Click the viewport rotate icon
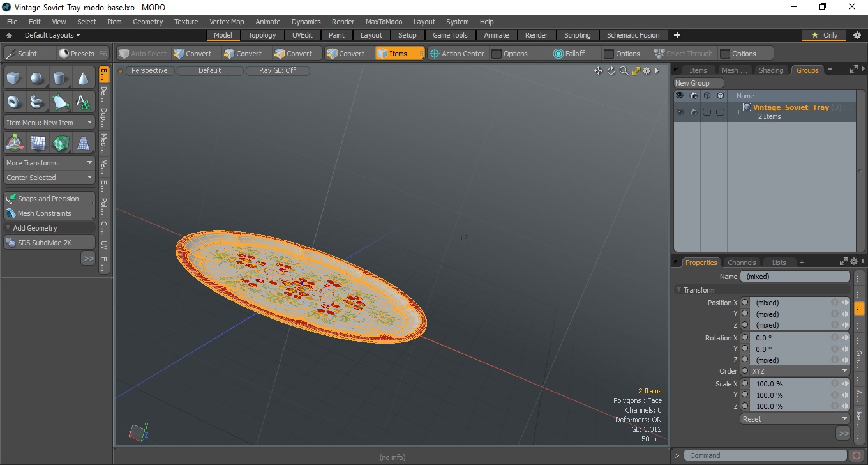Image resolution: width=868 pixels, height=465 pixels. click(x=611, y=71)
